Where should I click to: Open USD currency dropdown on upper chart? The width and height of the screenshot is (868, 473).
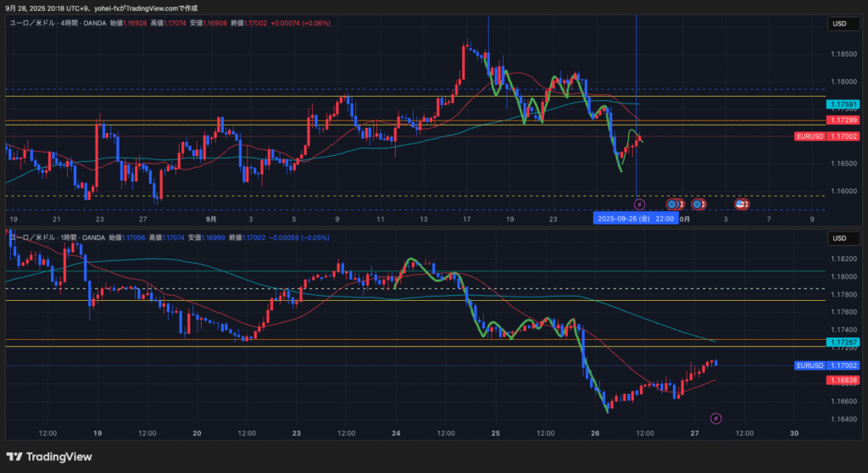(x=840, y=24)
